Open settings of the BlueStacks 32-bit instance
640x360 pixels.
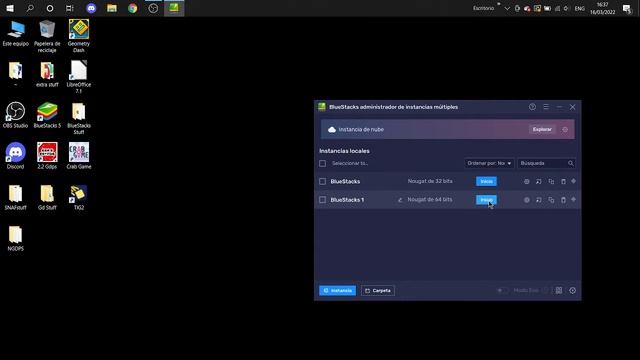pos(527,182)
